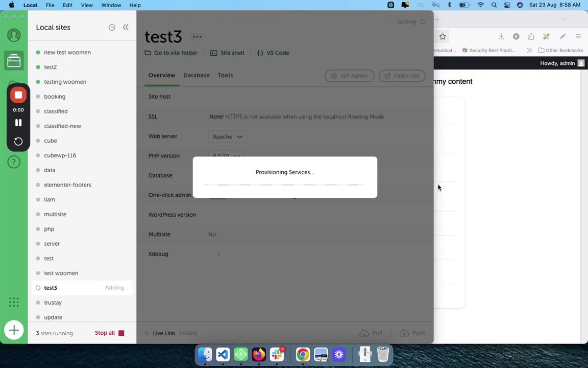
Task: Open browser extensions puzzle icon
Action: 531,36
